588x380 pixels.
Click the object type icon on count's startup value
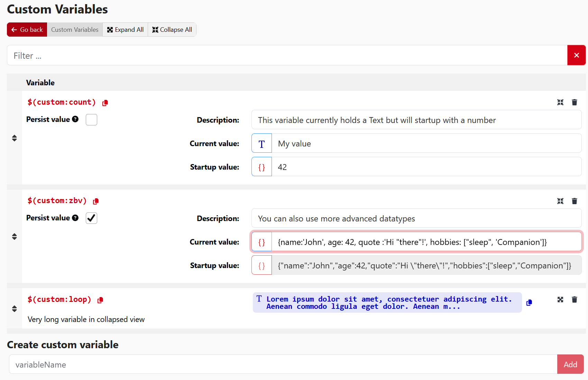(x=261, y=167)
